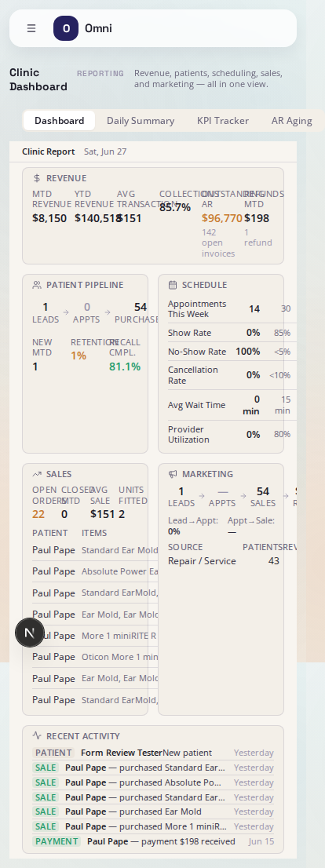Click the Patient Pipeline people icon
The image size is (325, 868).
(37, 285)
